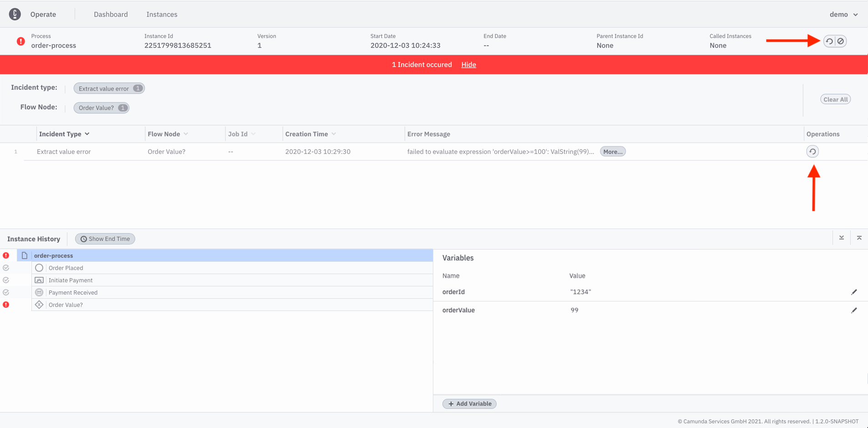
Task: Collapse the Instance History panel down
Action: 842,238
